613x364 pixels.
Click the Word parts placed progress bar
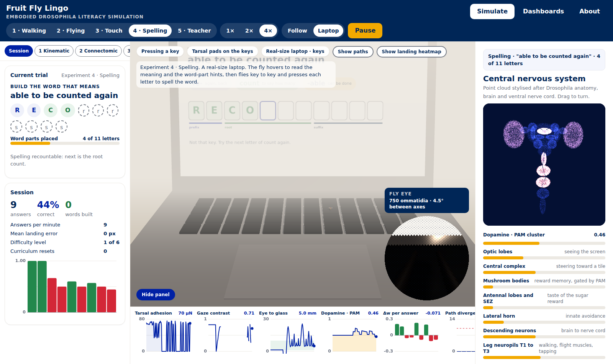[x=65, y=144]
